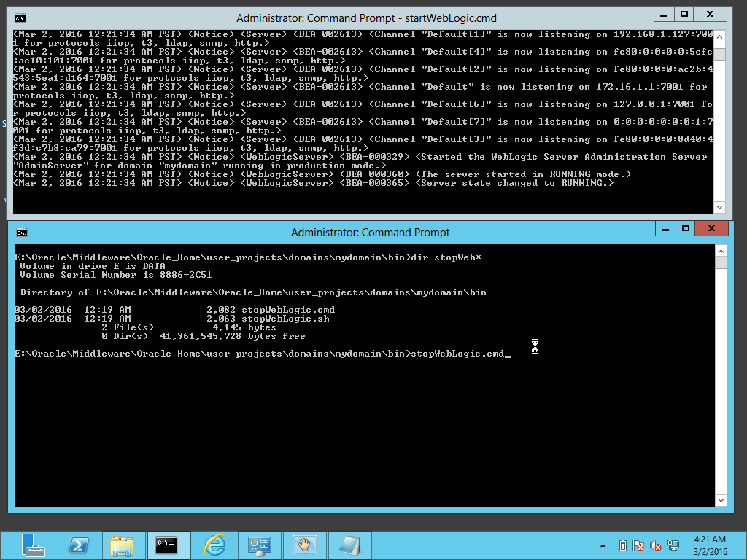Open system menu icon of startWebLogic.cmd window
Screen dimensions: 747x560
tap(21, 17)
